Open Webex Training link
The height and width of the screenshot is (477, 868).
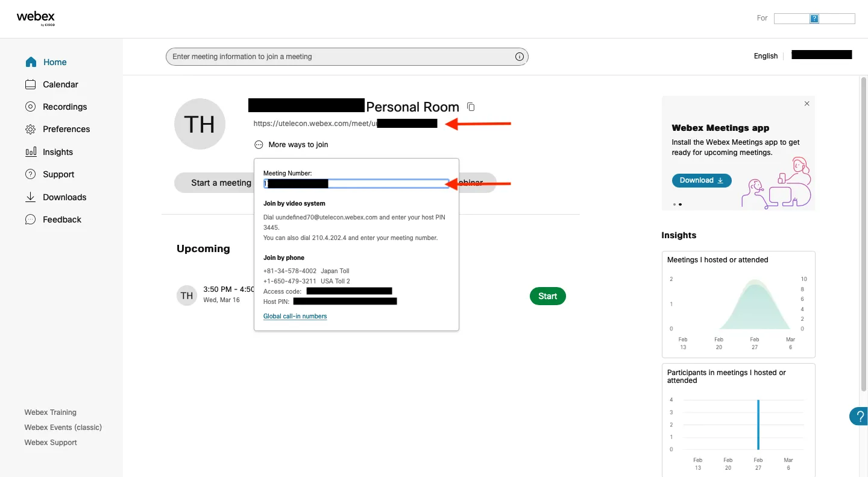(x=50, y=412)
